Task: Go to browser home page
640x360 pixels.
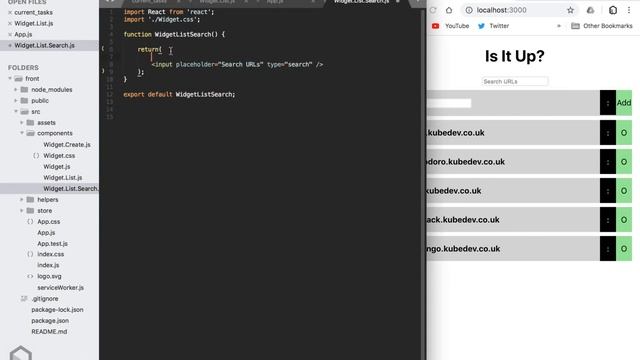Action: 449,10
